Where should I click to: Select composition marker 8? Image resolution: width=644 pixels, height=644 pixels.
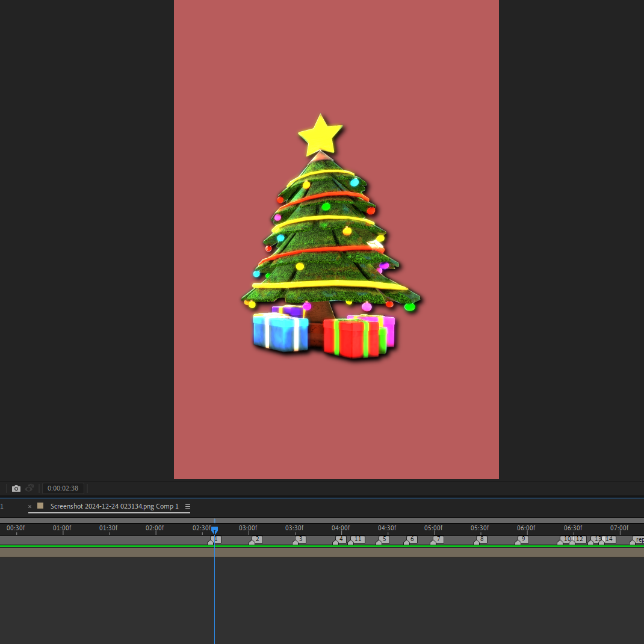pyautogui.click(x=480, y=540)
